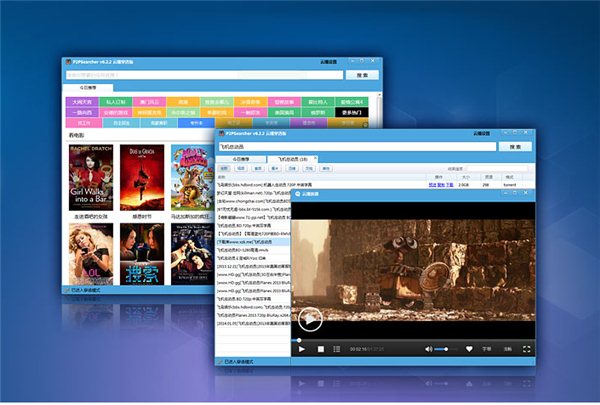Click 播放 link in first result row
Image resolution: width=600 pixels, height=405 pixels.
(x=441, y=185)
